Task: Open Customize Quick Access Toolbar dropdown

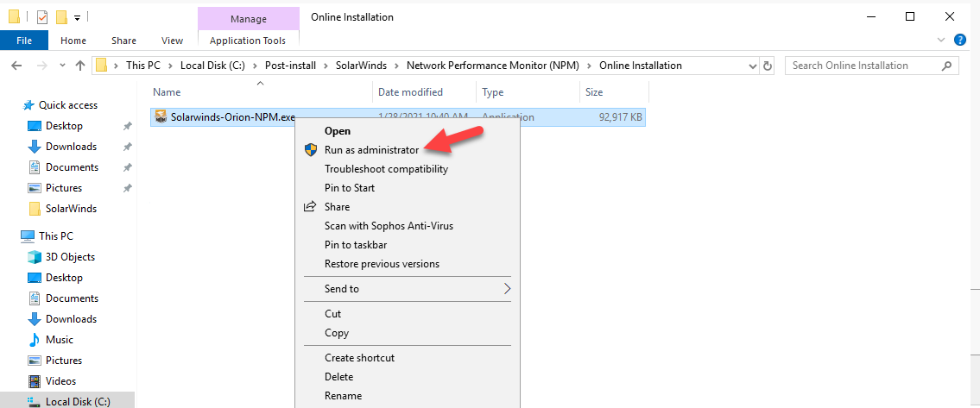Action: [x=77, y=17]
